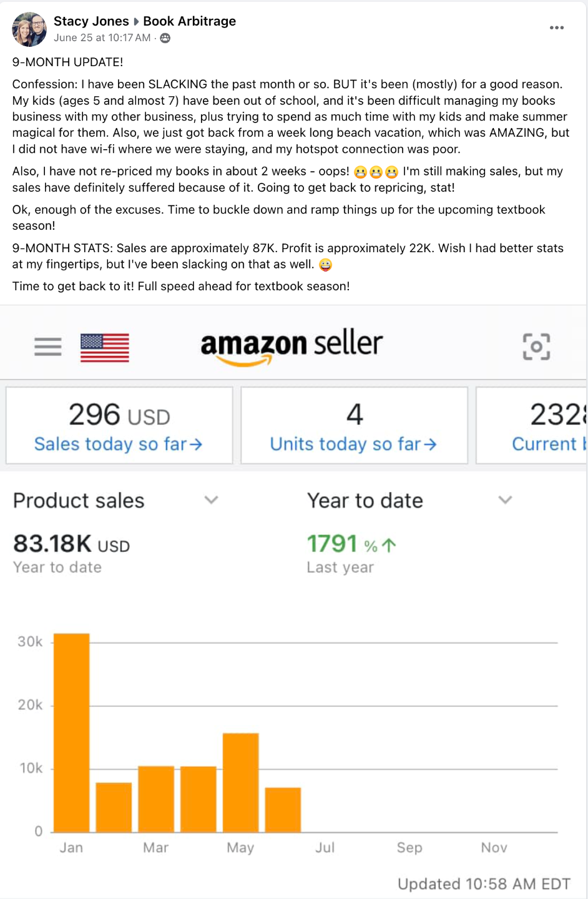Tap the US flag marketplace icon
Viewport: 588px width, 899px height.
[x=105, y=348]
